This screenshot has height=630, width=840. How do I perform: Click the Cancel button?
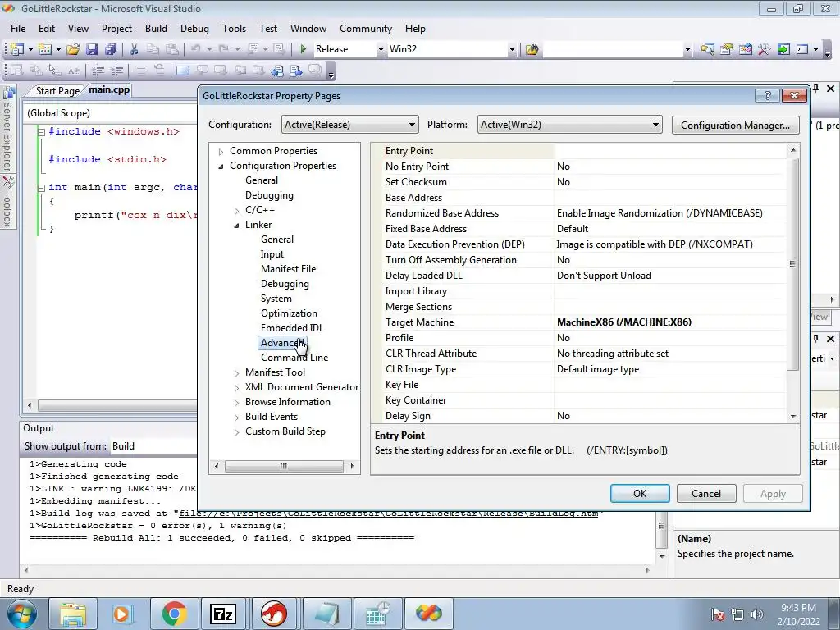point(706,493)
